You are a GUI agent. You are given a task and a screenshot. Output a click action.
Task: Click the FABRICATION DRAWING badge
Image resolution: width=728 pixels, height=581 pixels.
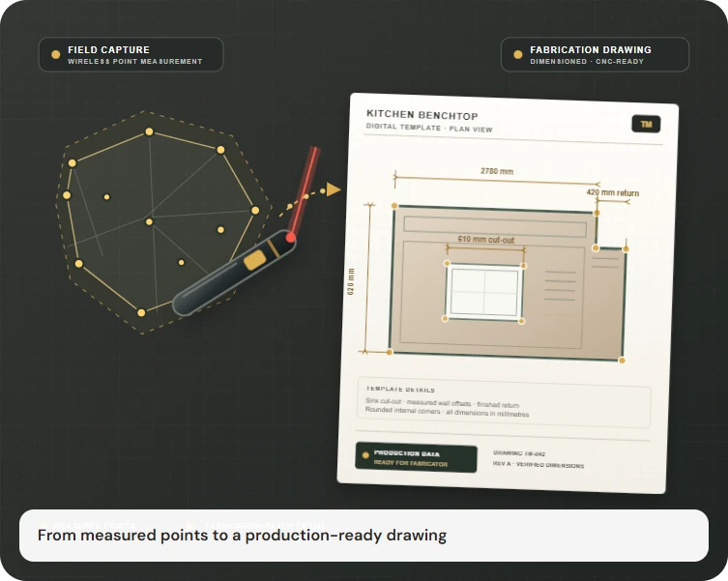(595, 54)
